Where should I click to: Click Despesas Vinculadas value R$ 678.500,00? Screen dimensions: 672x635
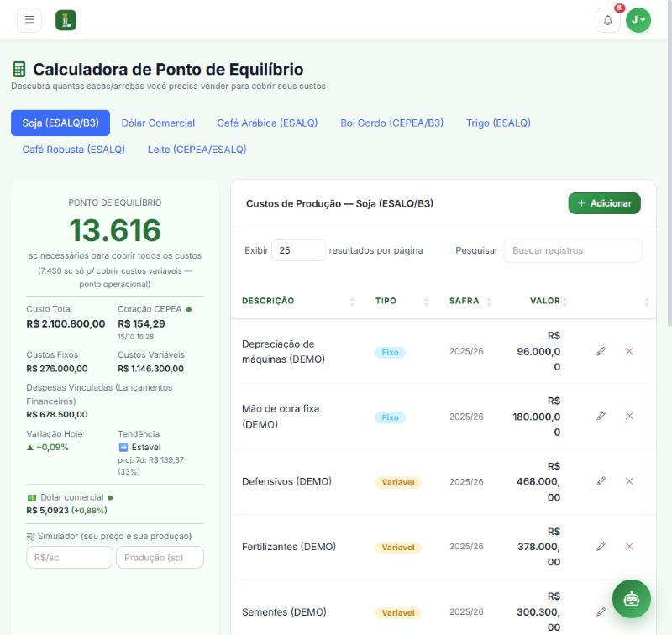click(57, 415)
